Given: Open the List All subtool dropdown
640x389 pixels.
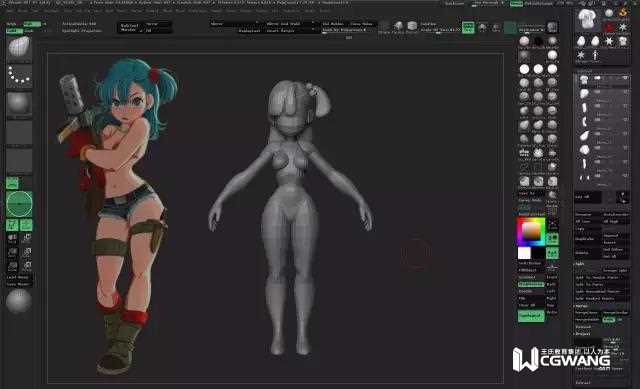Looking at the screenshot, I should tap(588, 197).
